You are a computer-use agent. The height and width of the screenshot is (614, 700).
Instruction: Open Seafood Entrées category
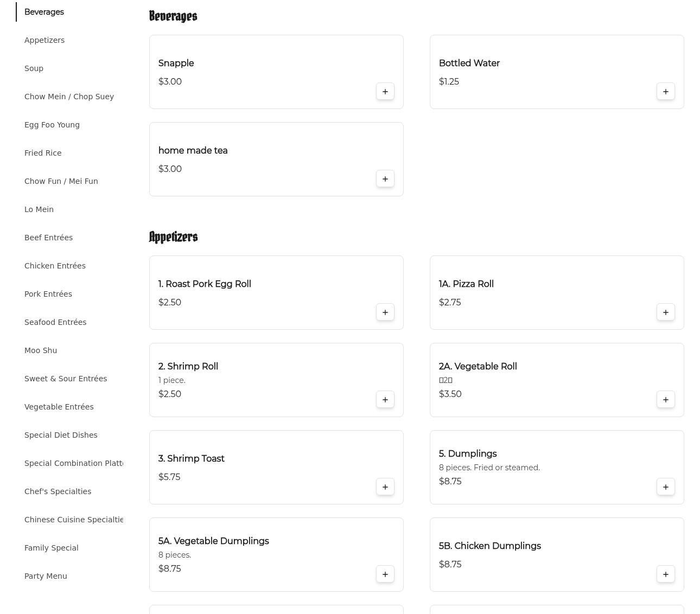55,322
